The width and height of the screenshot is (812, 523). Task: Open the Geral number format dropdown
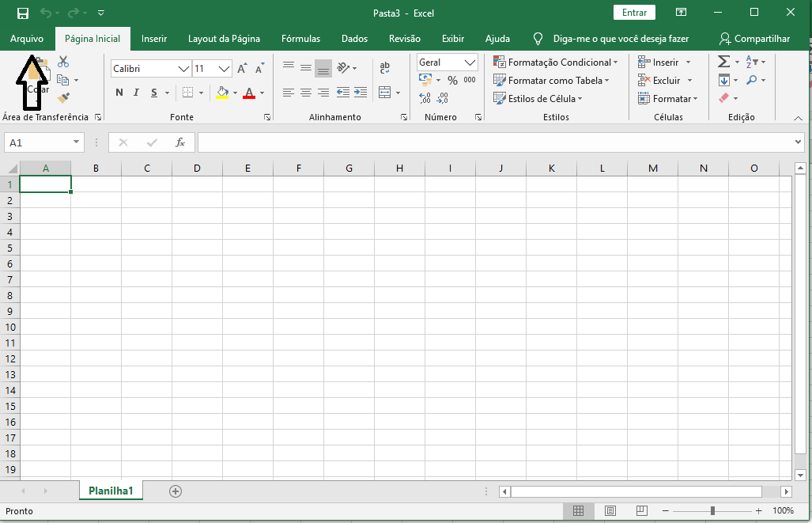pyautogui.click(x=470, y=63)
